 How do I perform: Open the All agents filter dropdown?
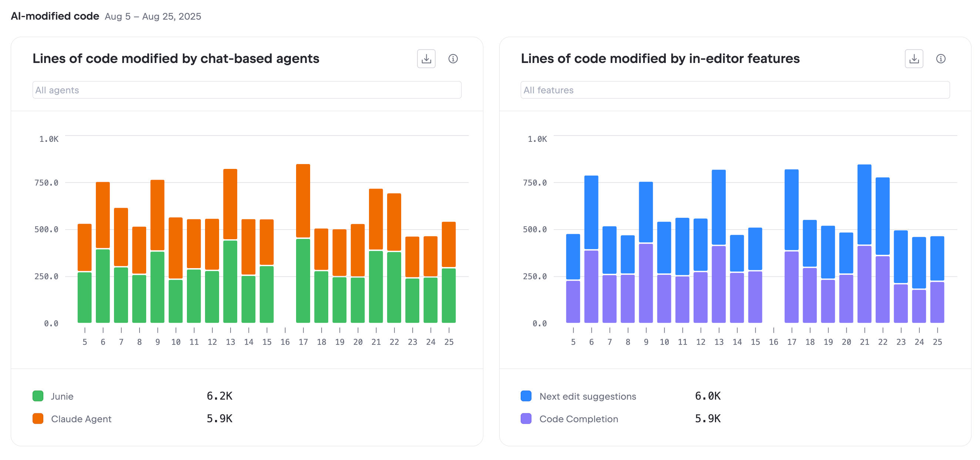tap(246, 90)
